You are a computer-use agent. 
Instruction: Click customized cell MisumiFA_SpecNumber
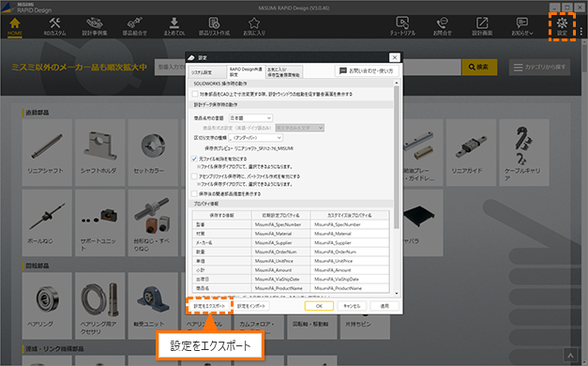click(x=350, y=224)
